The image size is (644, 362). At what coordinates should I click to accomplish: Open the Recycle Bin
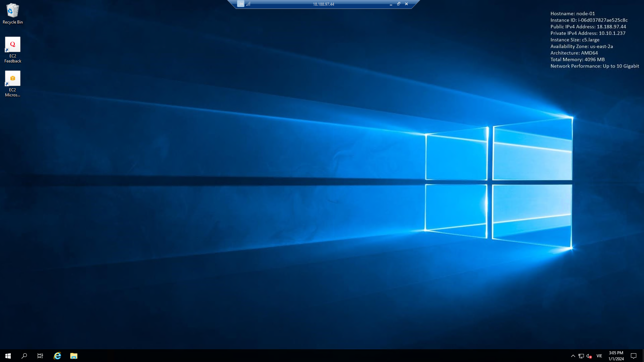[12, 11]
